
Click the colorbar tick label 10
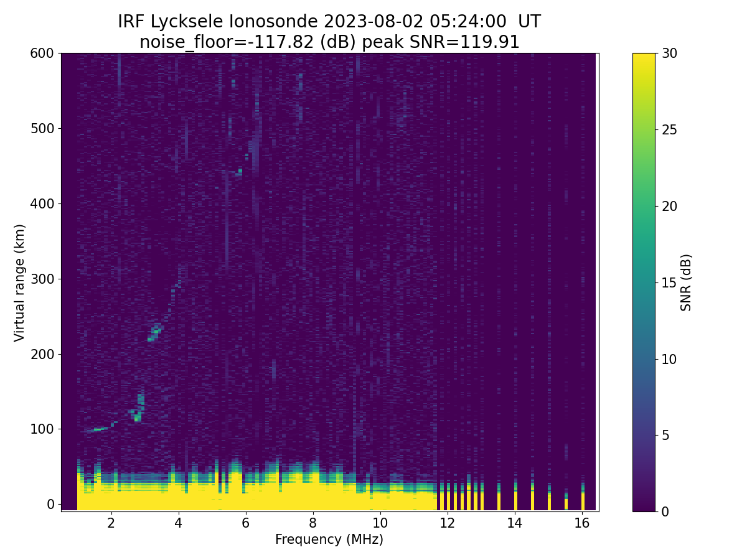point(669,359)
